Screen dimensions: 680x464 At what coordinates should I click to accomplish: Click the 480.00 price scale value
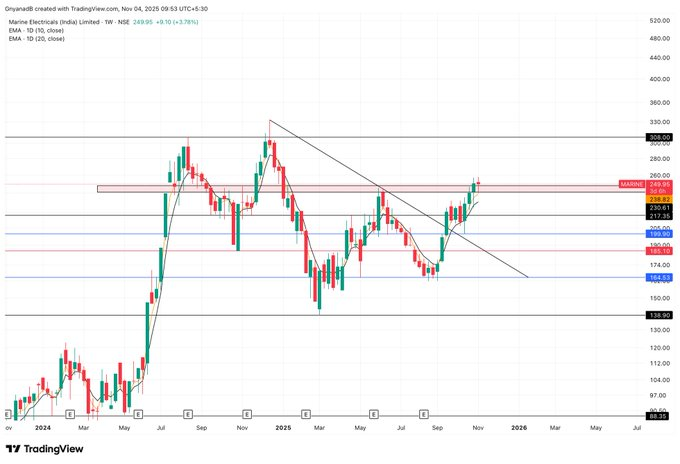point(660,38)
